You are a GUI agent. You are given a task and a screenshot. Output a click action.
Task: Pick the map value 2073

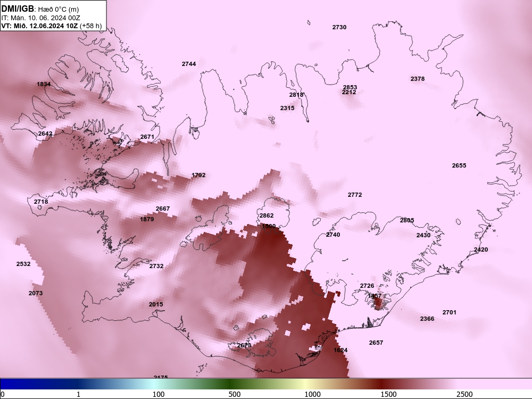(x=36, y=293)
